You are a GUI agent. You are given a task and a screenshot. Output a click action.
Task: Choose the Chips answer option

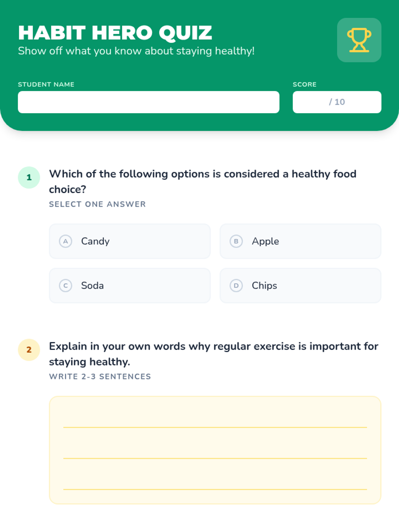(x=300, y=285)
